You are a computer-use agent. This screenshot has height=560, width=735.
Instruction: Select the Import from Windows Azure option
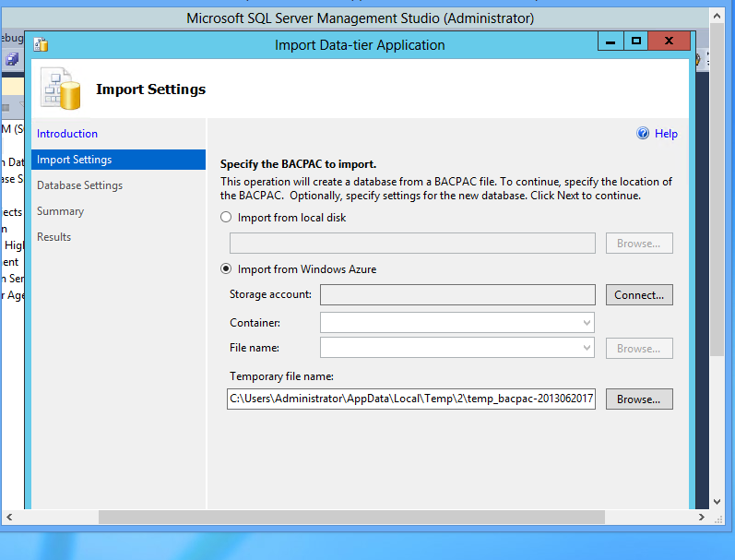pyautogui.click(x=227, y=269)
